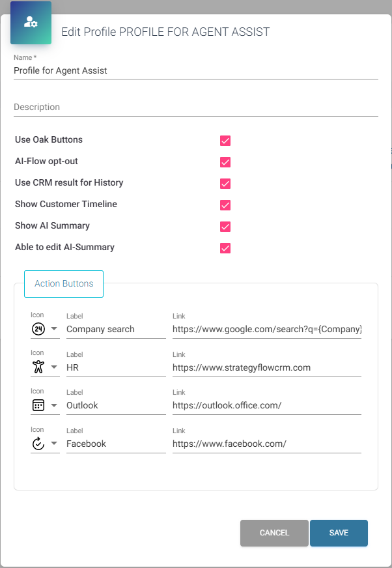Select the Action Buttons tab
Viewport: 392px width, 568px height.
[x=64, y=283]
